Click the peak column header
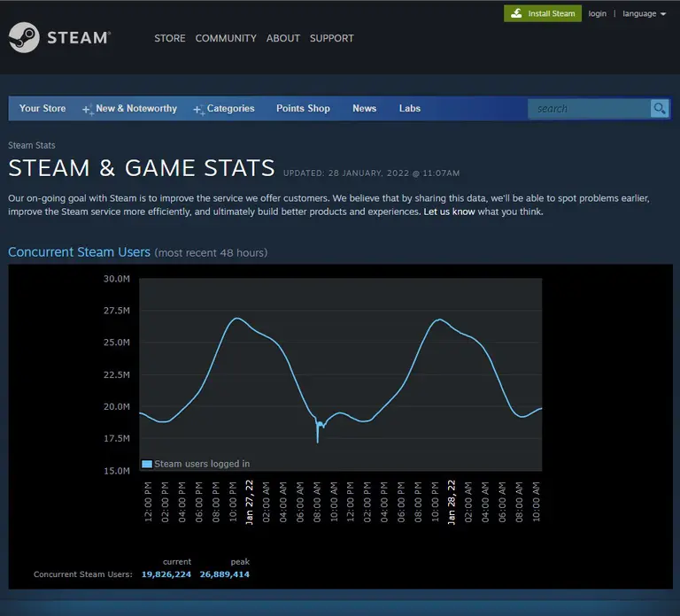The width and height of the screenshot is (680, 616). [x=240, y=562]
